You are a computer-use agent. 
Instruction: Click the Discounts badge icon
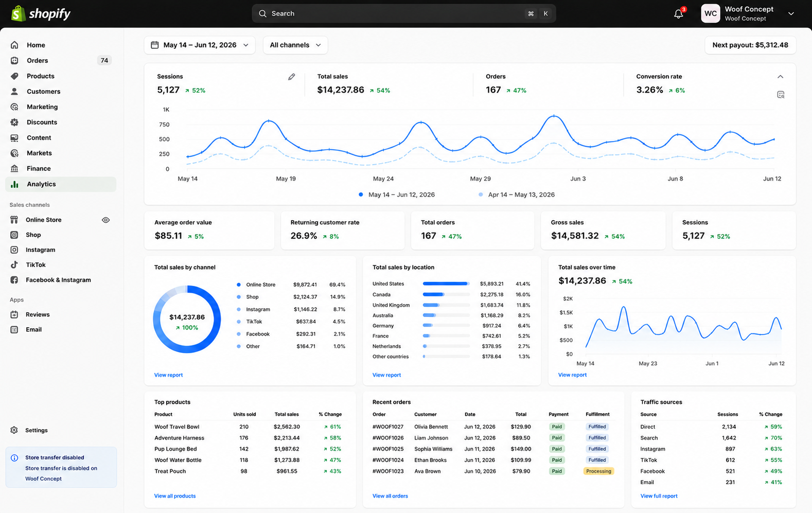click(14, 122)
